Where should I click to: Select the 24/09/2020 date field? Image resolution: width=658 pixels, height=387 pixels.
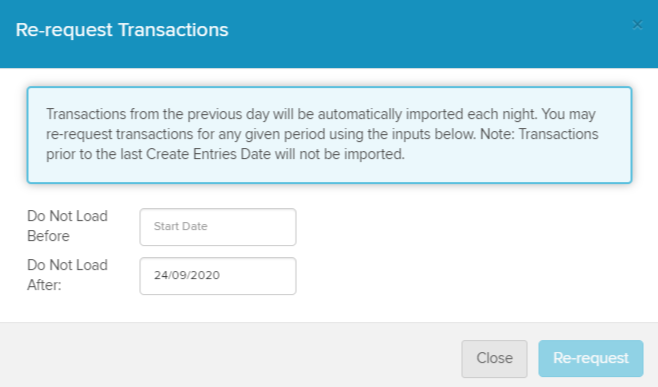(x=218, y=276)
